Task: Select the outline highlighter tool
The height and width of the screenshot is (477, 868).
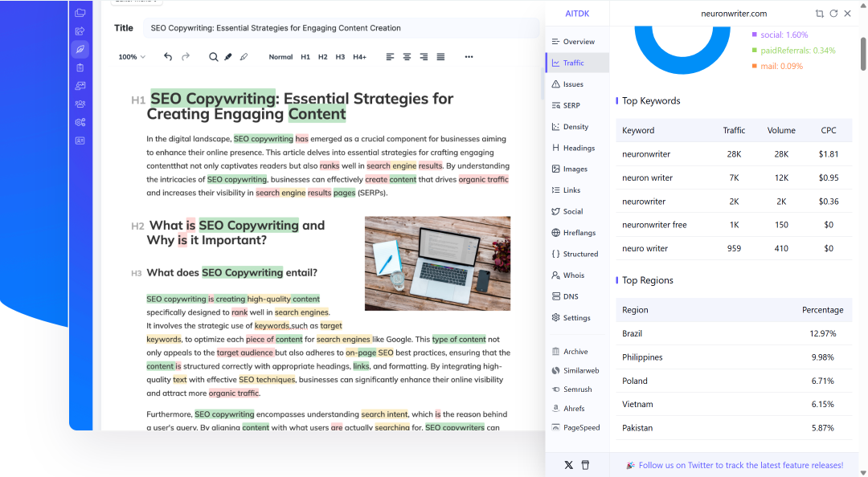Action: [244, 57]
